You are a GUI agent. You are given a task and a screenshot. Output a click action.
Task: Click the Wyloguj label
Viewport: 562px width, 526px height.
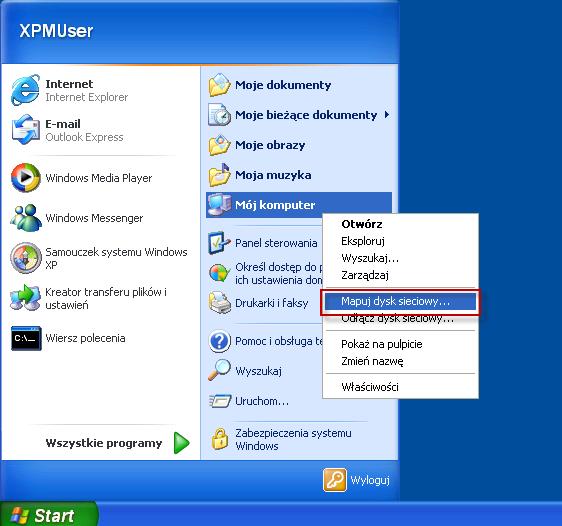tap(370, 480)
